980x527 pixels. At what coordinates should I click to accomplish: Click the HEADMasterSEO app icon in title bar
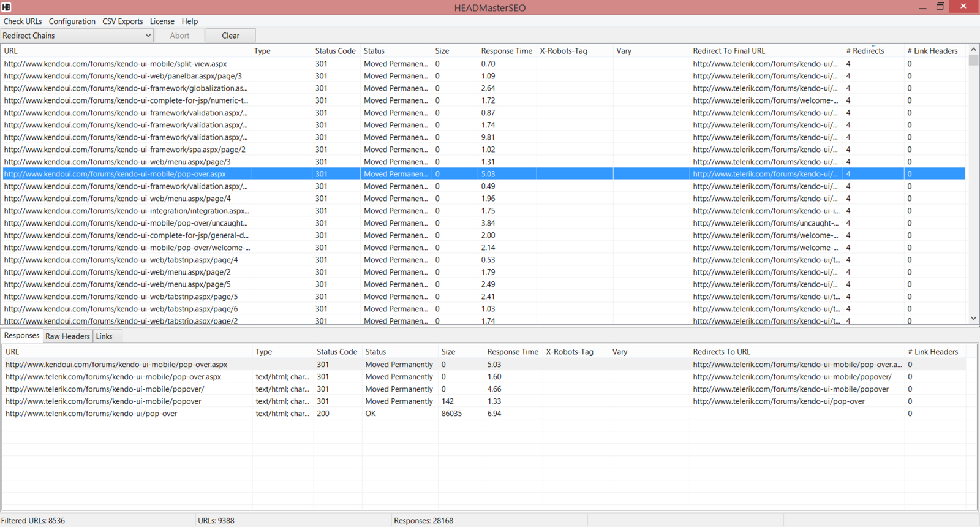6,7
